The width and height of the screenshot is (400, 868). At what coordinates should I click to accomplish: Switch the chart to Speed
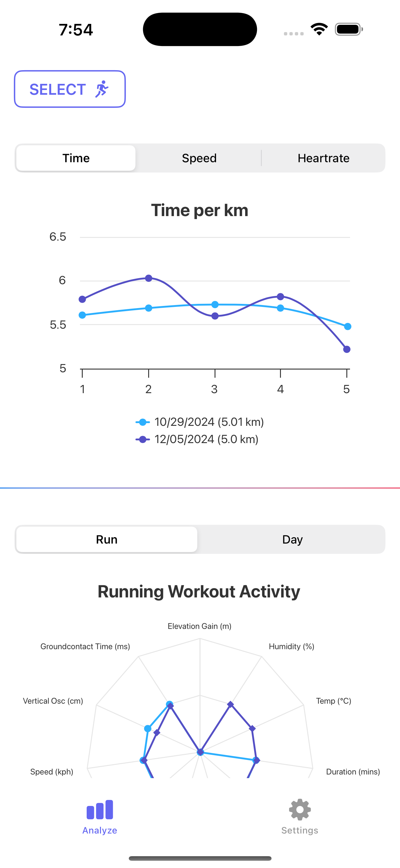pyautogui.click(x=199, y=158)
